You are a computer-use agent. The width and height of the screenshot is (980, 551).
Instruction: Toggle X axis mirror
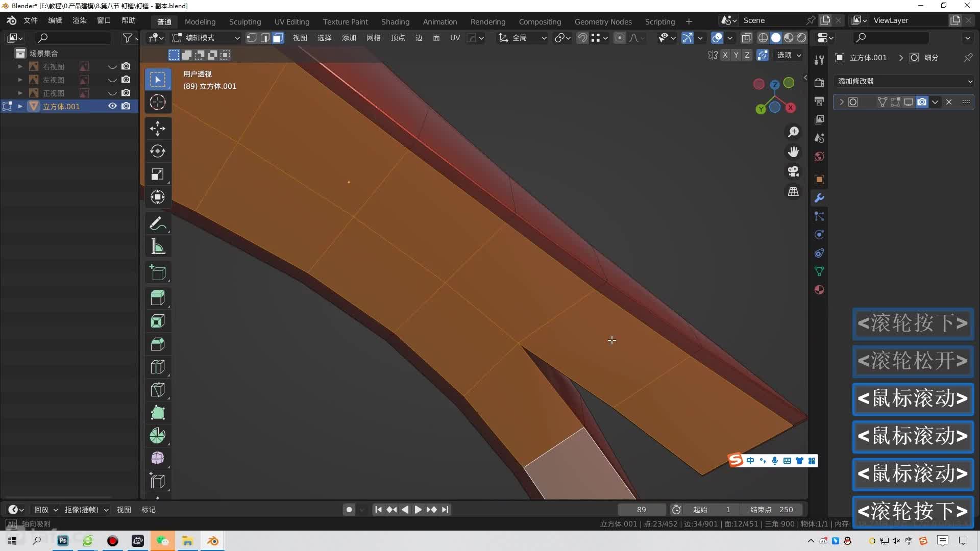[725, 55]
